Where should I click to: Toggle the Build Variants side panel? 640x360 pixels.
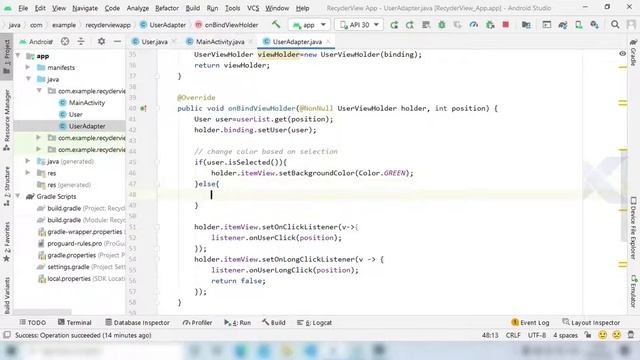(x=7, y=296)
